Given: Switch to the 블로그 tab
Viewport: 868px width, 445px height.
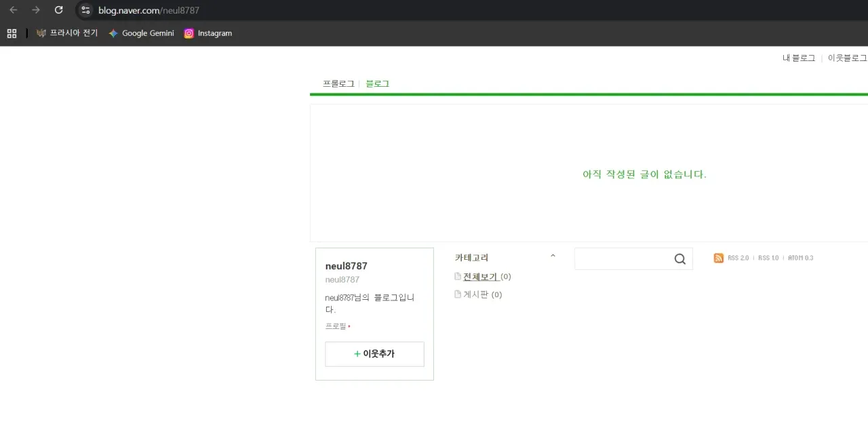Looking at the screenshot, I should (x=376, y=83).
